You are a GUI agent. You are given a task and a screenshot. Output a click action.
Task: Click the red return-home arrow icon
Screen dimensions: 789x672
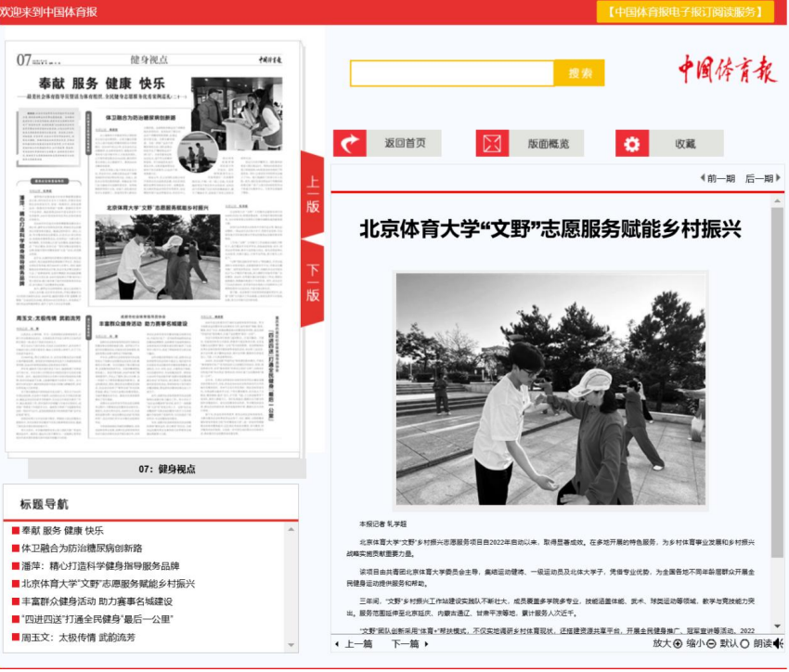click(x=350, y=143)
